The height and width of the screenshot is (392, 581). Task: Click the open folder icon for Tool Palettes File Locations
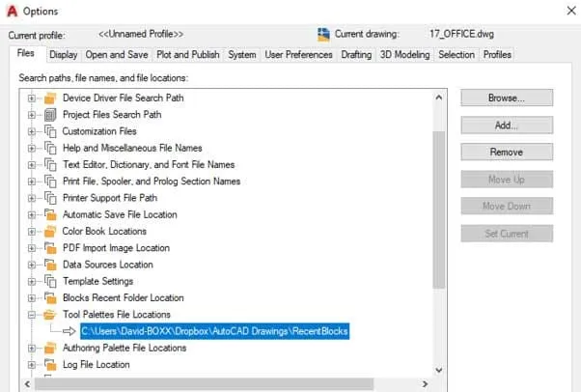(x=50, y=315)
